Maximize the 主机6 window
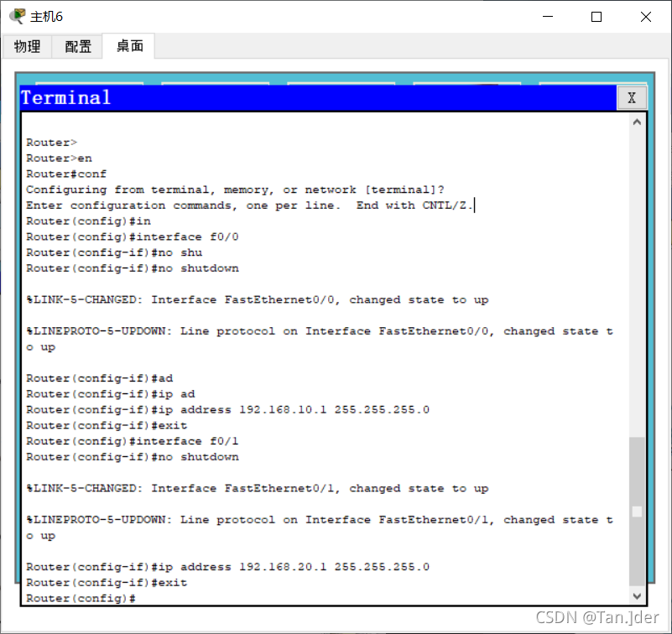Viewport: 672px width, 634px height. pyautogui.click(x=596, y=17)
